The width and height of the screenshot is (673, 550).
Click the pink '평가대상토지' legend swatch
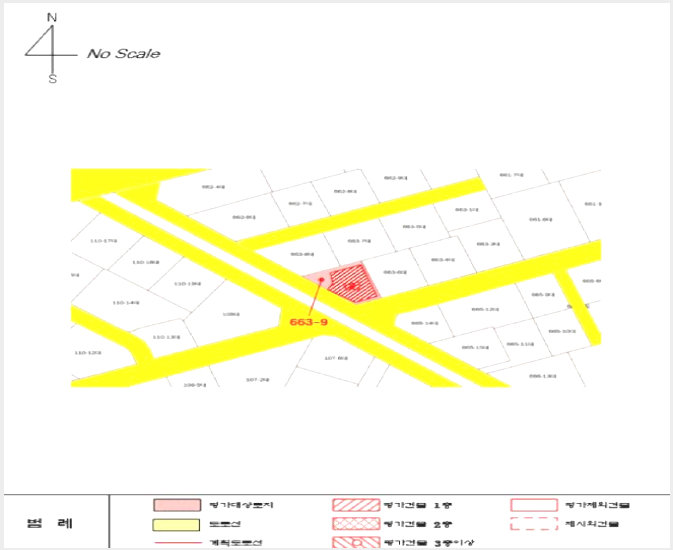point(177,505)
